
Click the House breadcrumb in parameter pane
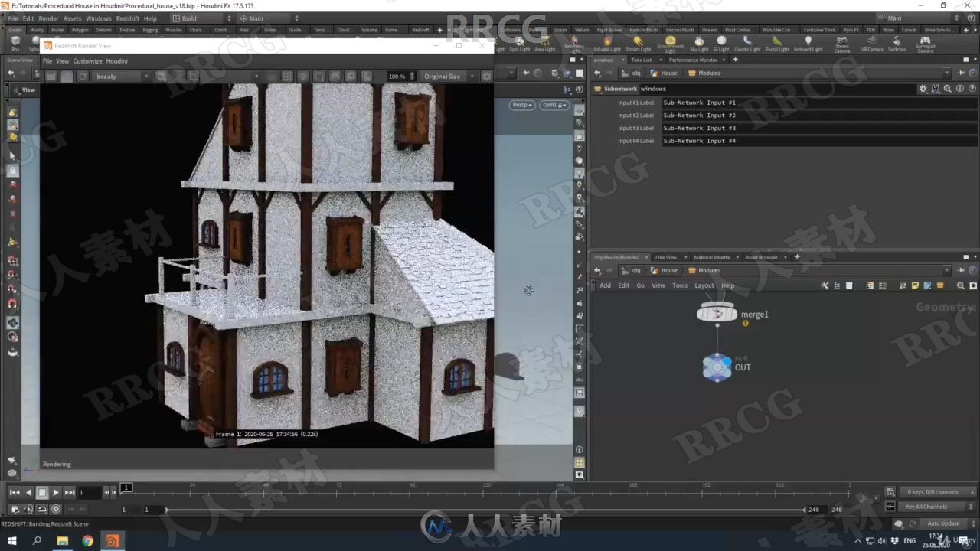click(664, 73)
